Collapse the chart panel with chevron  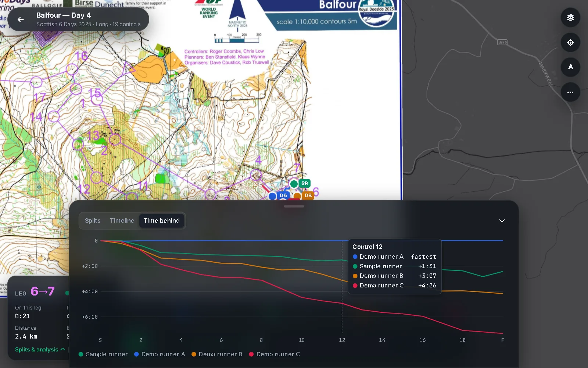[x=502, y=221]
